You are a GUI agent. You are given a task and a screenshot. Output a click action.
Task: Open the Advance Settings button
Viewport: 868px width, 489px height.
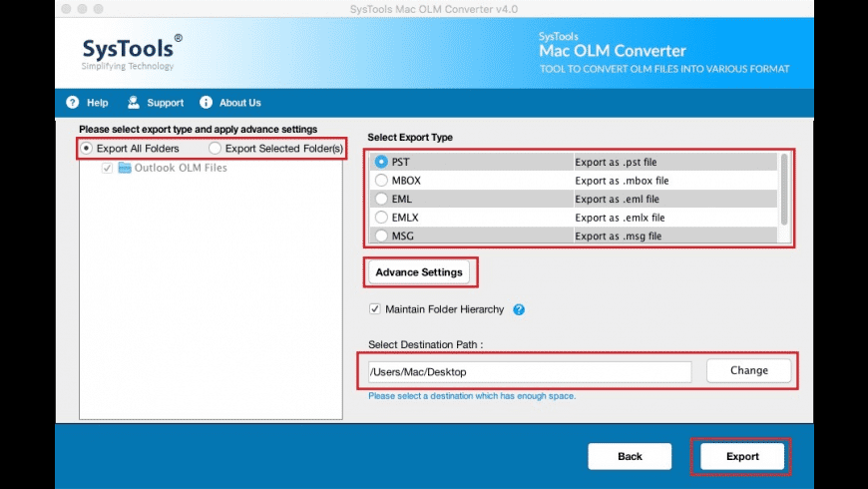tap(419, 271)
